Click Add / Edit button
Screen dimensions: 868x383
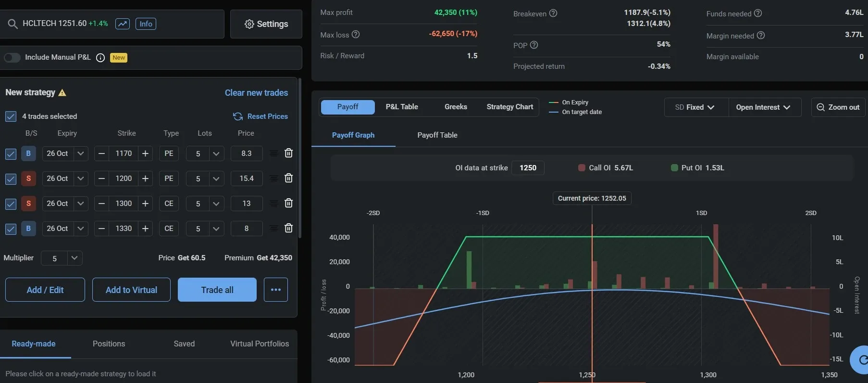tap(45, 290)
